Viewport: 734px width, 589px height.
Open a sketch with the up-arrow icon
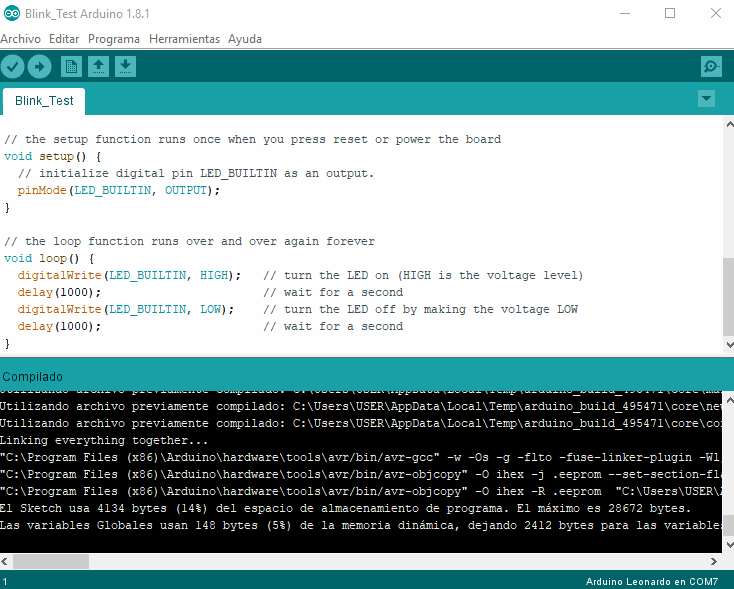(98, 66)
